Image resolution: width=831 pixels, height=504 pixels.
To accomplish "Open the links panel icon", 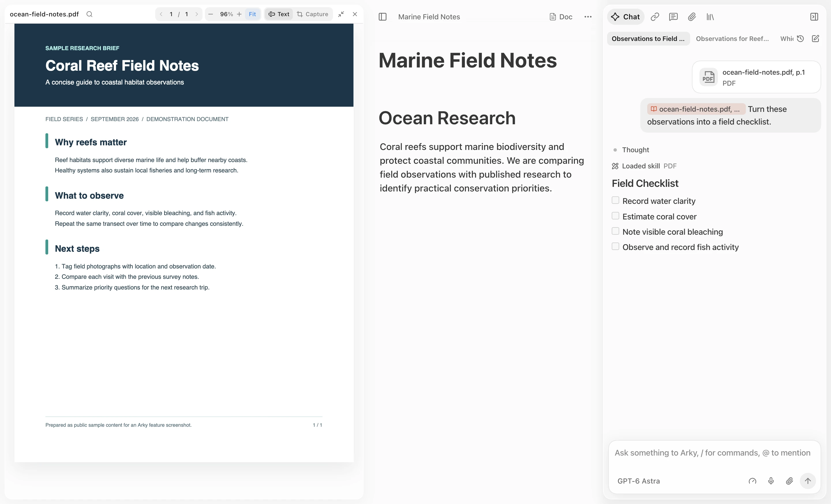I will [x=655, y=17].
